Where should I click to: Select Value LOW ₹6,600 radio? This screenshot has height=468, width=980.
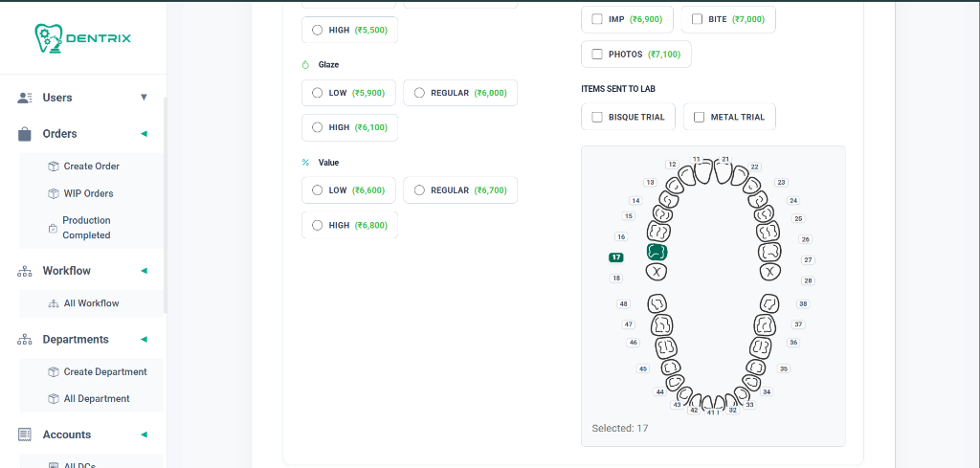click(317, 190)
